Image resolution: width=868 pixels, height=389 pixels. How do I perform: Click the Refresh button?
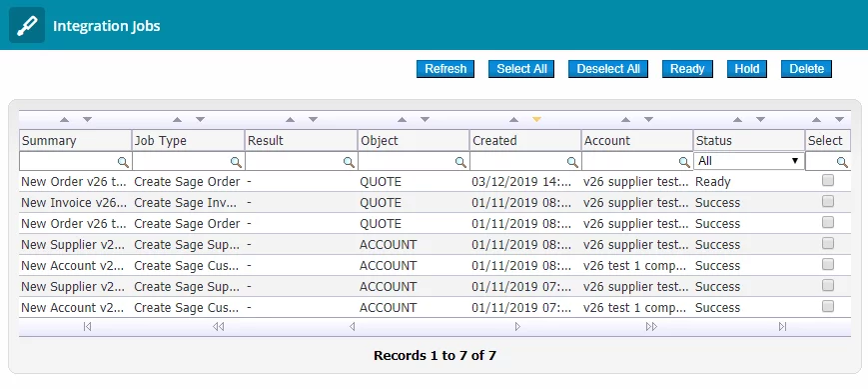click(x=445, y=69)
